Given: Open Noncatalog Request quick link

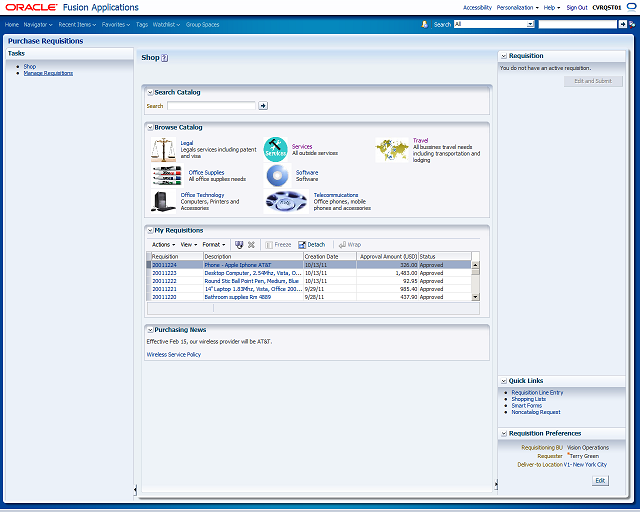Looking at the screenshot, I should tap(536, 412).
